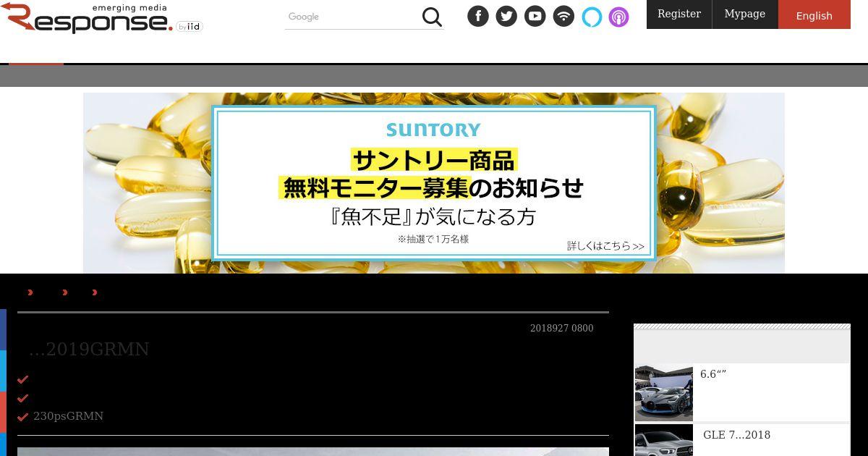The width and height of the screenshot is (868, 456).
Task: Click the article headline '...2019GRMN'
Action: (x=89, y=349)
